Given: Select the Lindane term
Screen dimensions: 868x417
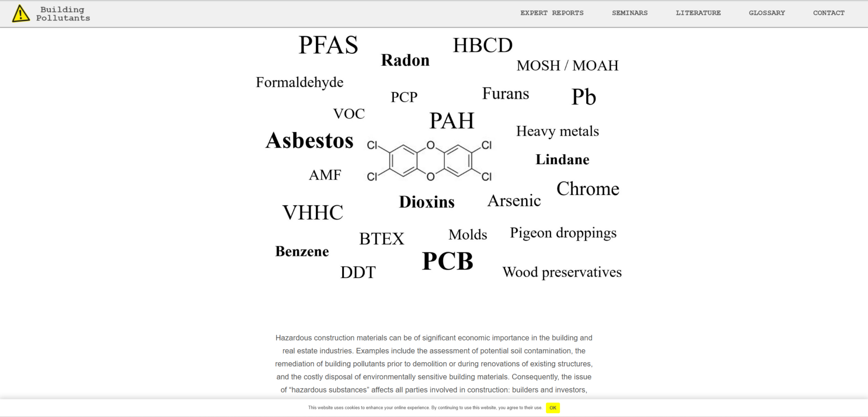Looking at the screenshot, I should click(562, 160).
